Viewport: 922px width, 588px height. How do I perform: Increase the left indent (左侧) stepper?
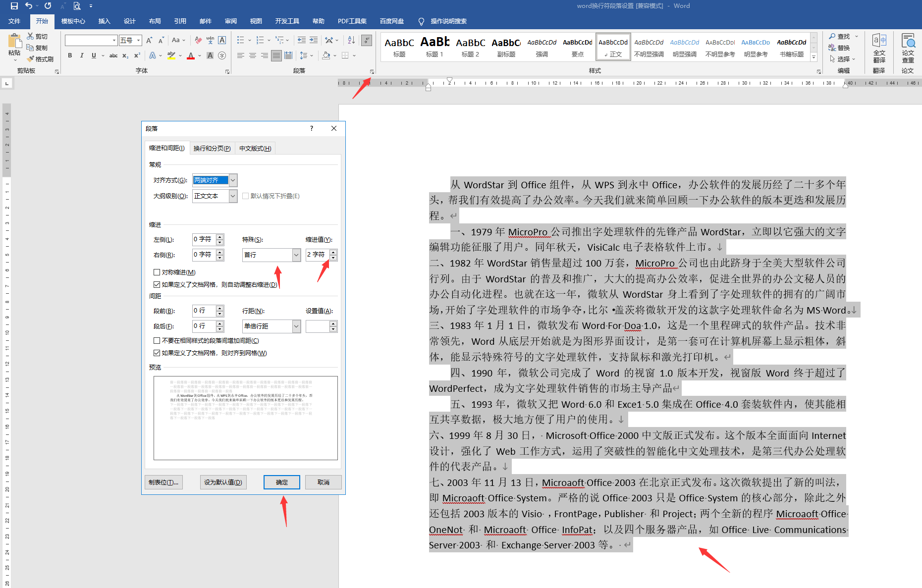pyautogui.click(x=220, y=237)
